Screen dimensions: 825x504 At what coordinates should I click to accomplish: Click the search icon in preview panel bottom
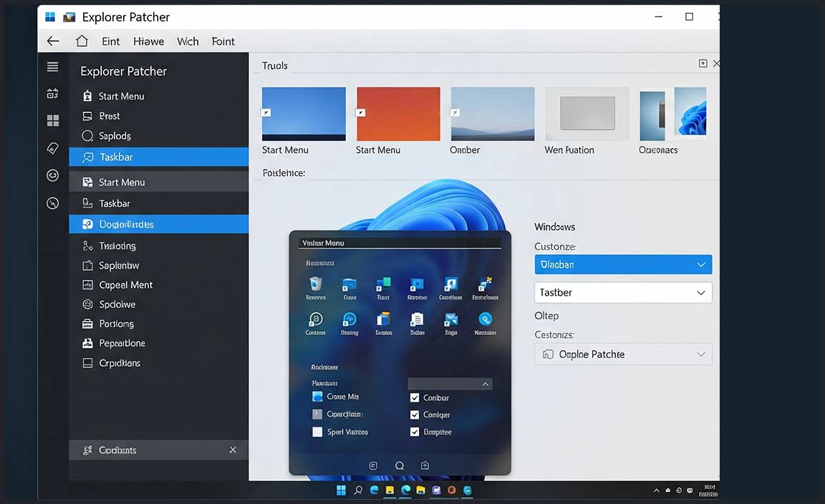click(400, 465)
